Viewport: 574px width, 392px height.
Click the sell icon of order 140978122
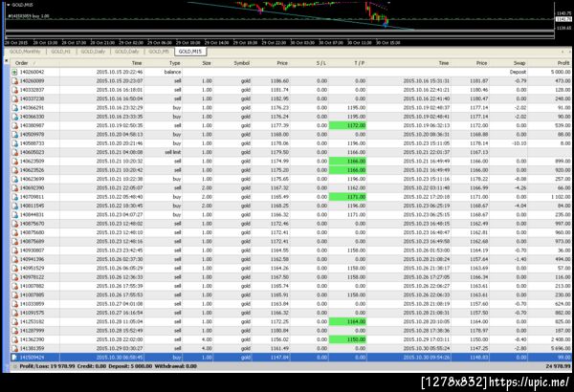point(14,277)
